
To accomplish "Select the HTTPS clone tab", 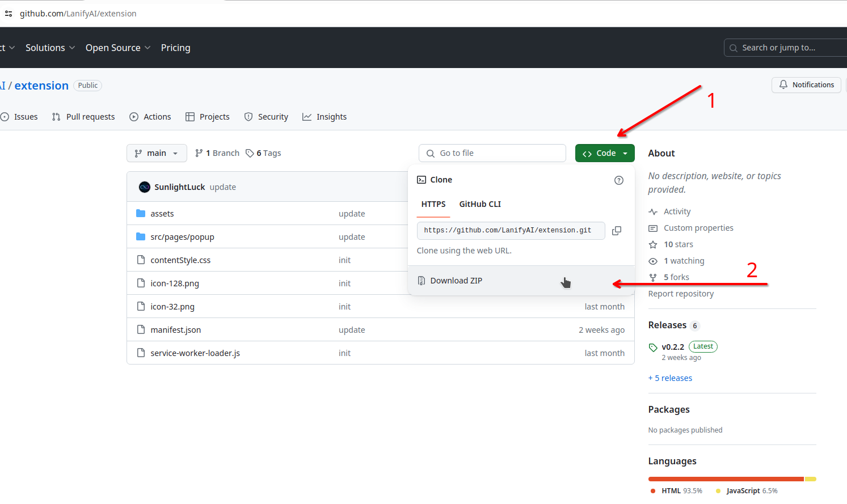I will (433, 204).
